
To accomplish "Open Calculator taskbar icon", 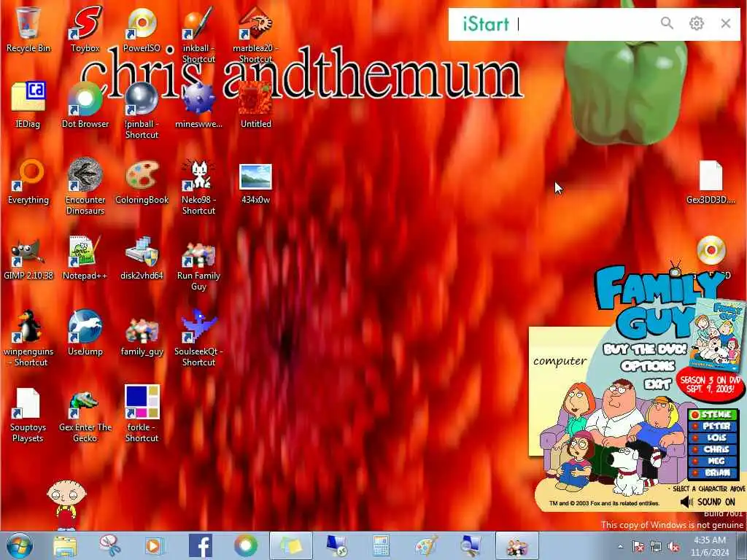I will pos(381,546).
